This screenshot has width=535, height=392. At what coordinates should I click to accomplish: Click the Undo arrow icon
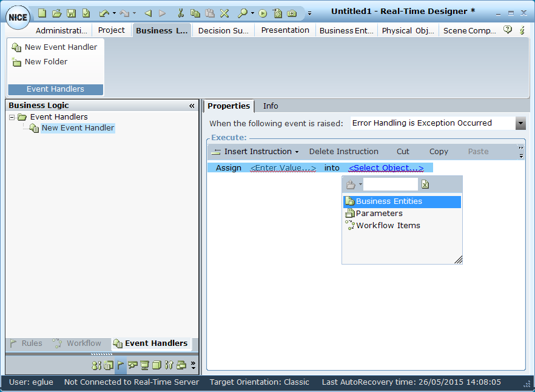click(104, 13)
